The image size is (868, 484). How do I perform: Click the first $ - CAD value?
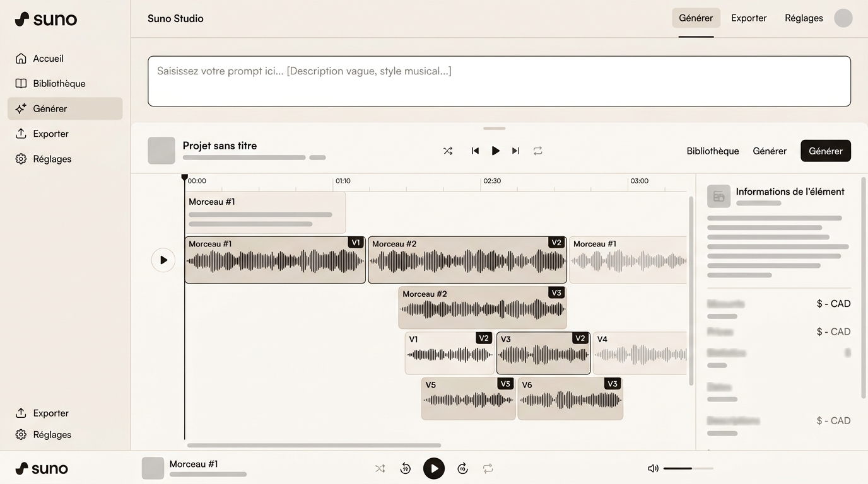[833, 304]
